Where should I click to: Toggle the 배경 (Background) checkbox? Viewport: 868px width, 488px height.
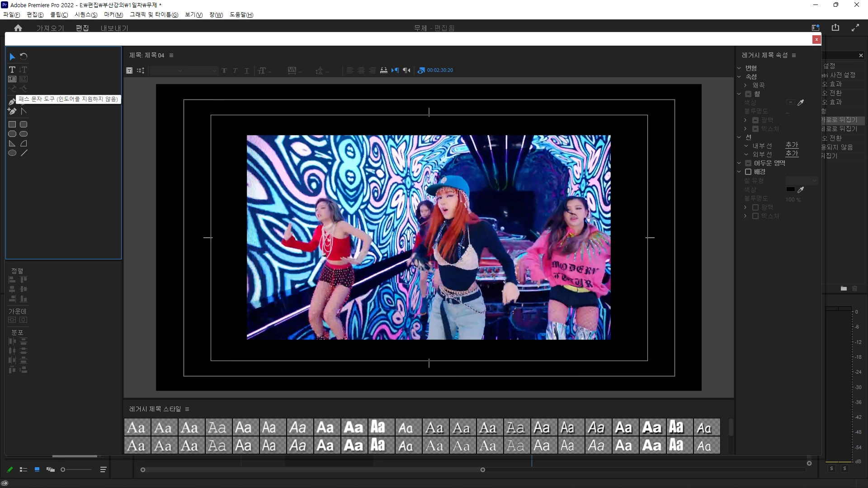pyautogui.click(x=748, y=172)
